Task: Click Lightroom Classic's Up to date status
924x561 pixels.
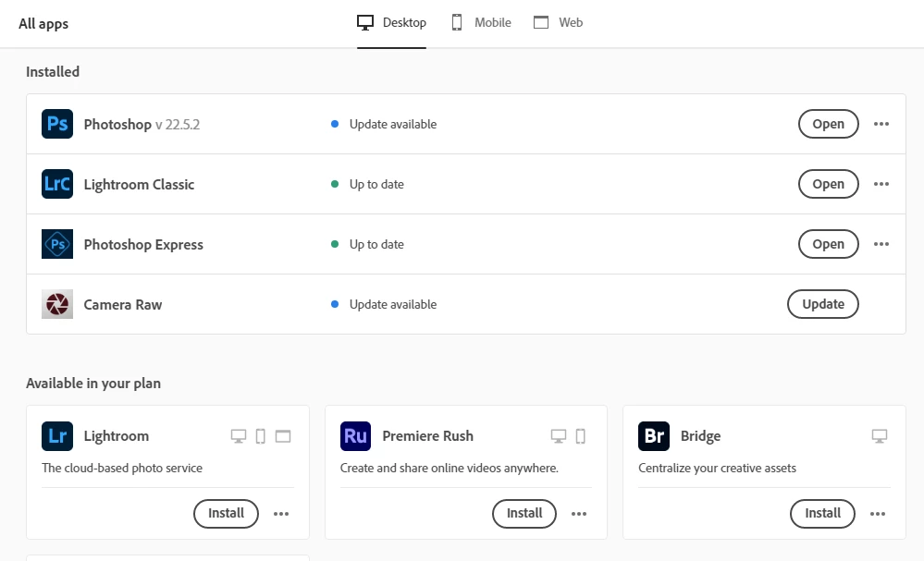Action: [376, 184]
